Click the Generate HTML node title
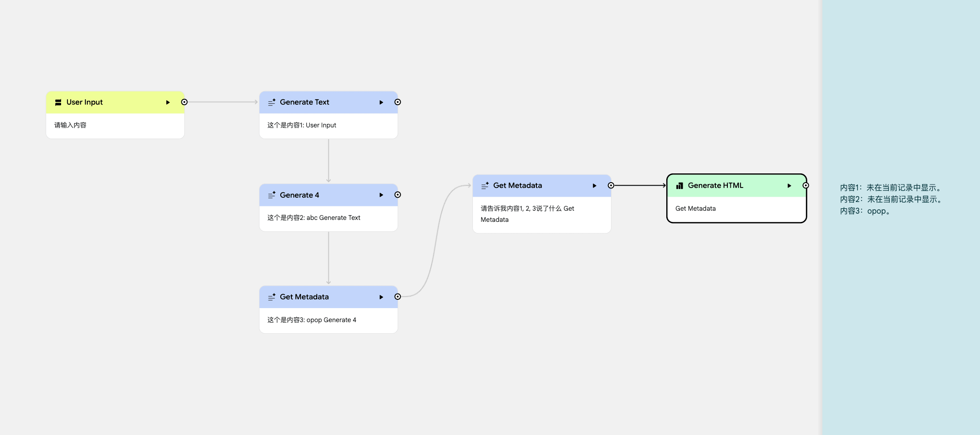This screenshot has width=980, height=435. point(715,186)
